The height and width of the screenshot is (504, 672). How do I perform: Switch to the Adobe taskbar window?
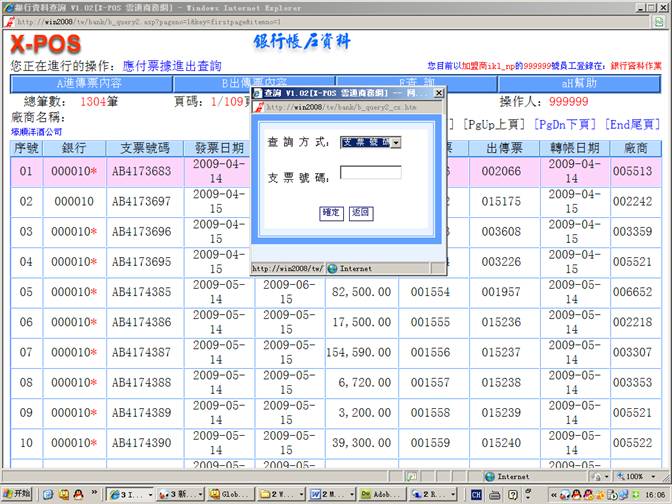point(375,494)
